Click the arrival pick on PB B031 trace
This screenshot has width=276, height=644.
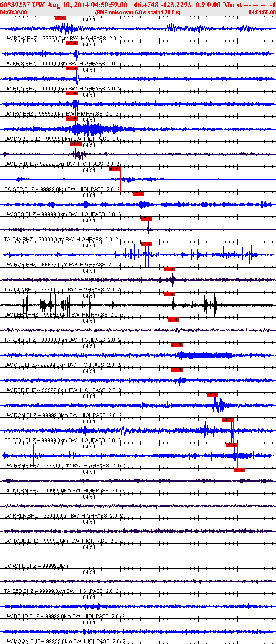pos(227,420)
